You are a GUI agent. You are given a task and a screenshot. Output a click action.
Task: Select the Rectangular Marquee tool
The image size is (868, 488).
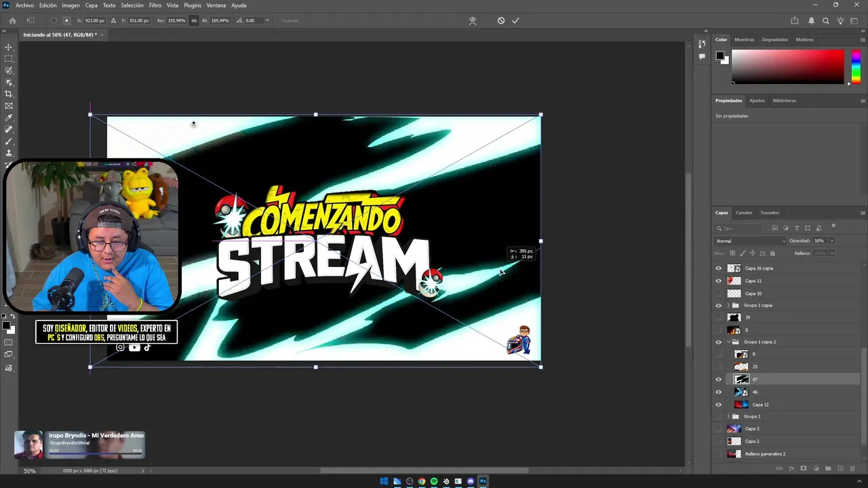click(x=9, y=58)
